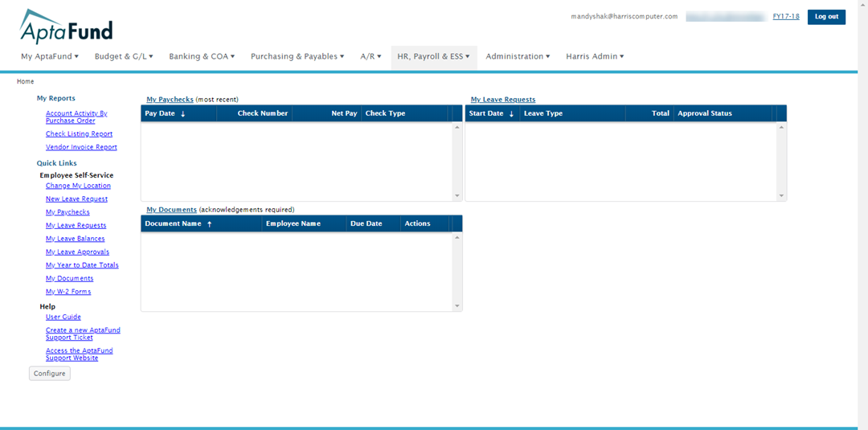Sort by Net Pay column header

click(326, 113)
